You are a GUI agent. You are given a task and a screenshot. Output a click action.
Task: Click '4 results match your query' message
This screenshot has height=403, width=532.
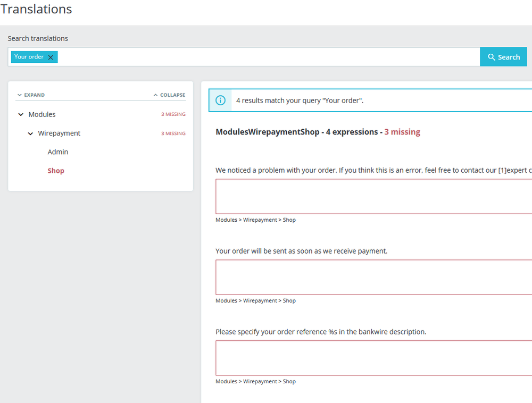[x=300, y=100]
